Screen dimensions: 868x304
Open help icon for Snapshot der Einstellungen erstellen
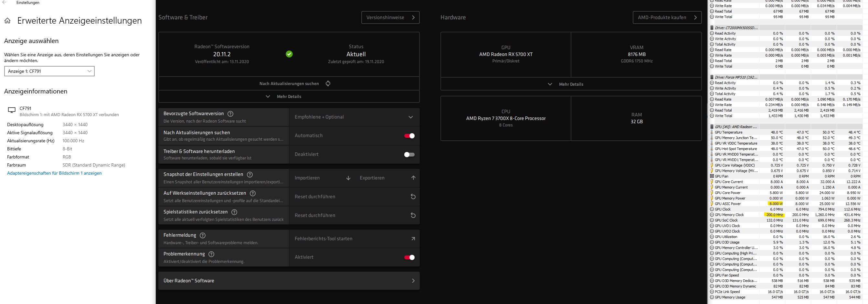click(x=250, y=175)
